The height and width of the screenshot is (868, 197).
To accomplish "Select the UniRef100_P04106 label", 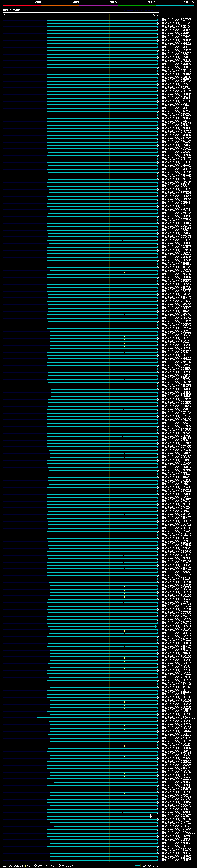I will [x=176, y=419].
